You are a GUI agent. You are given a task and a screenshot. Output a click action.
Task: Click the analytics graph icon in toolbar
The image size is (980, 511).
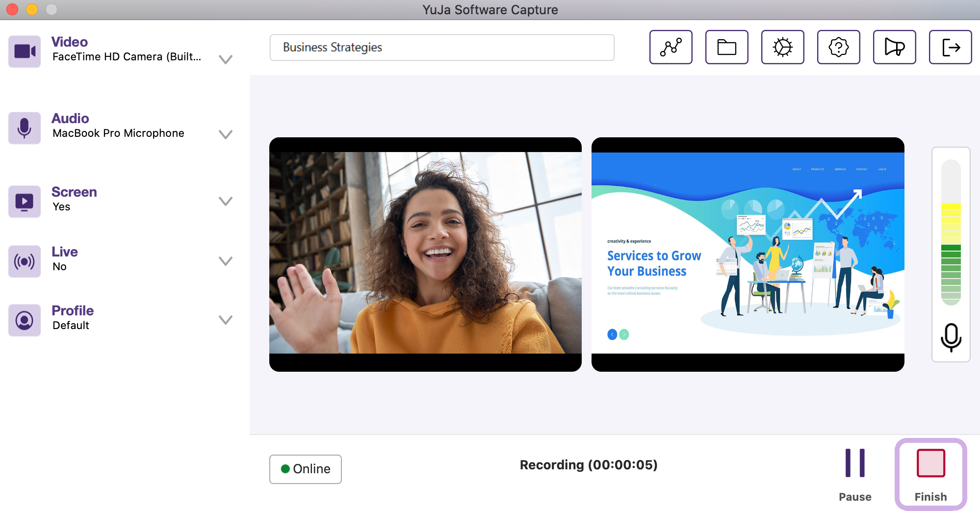[x=671, y=47]
